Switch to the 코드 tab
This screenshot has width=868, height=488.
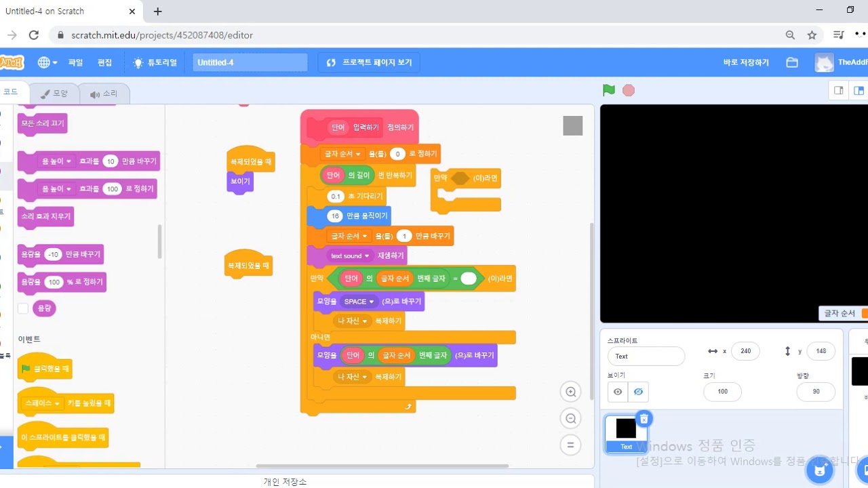click(x=14, y=92)
